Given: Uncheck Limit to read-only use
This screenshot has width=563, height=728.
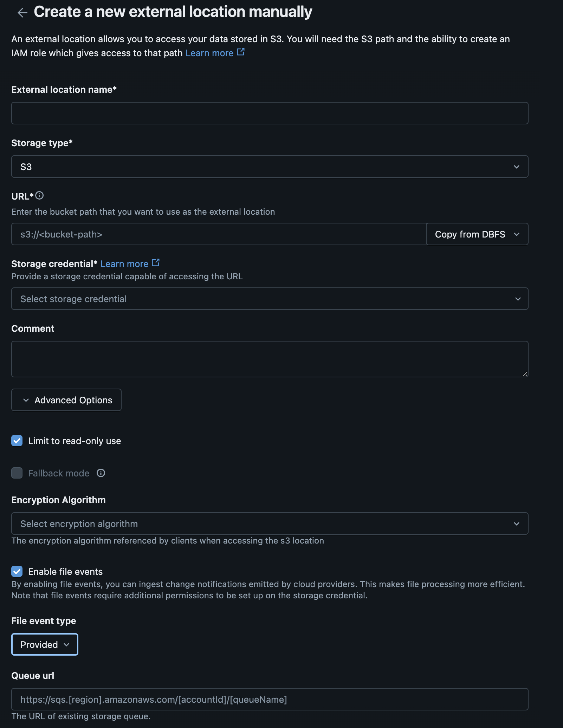Looking at the screenshot, I should point(17,441).
